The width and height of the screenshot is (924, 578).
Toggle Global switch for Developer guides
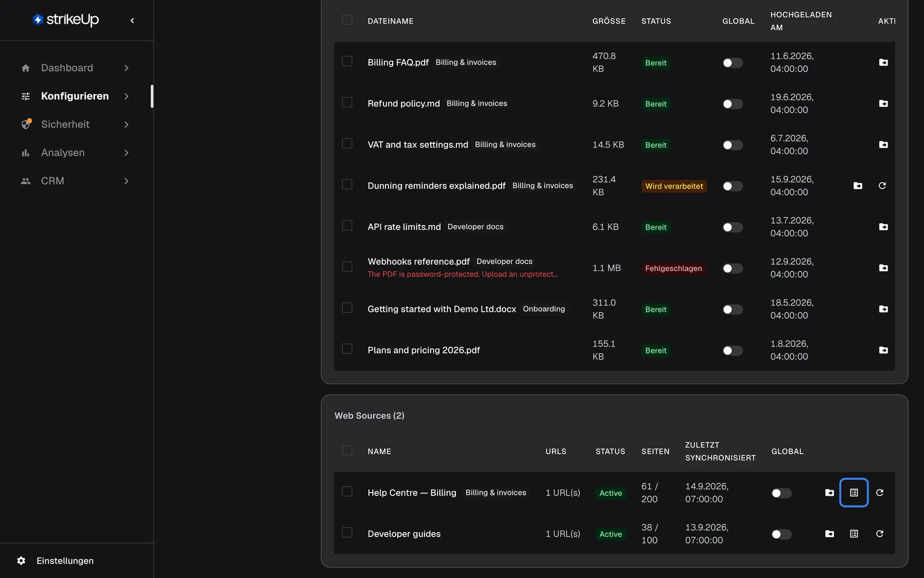(x=781, y=534)
